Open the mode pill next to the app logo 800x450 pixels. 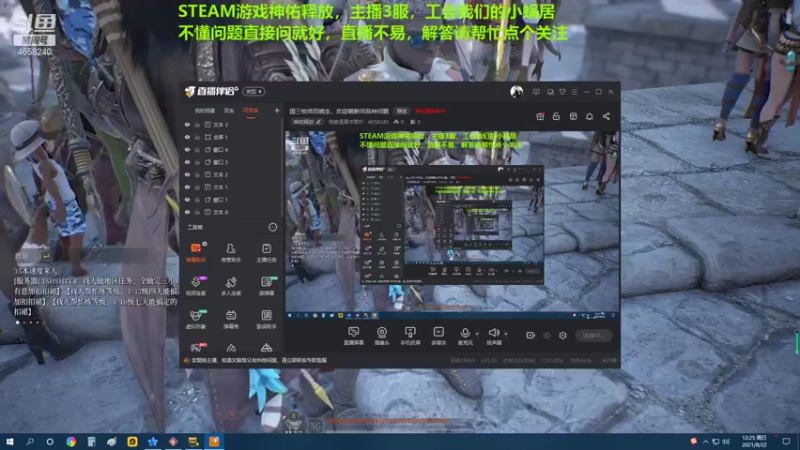254,91
